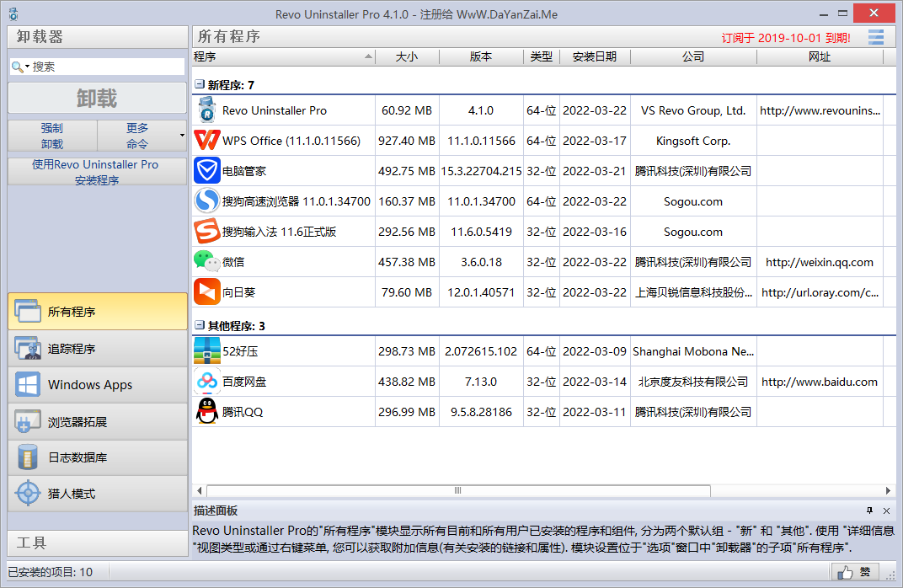The height and width of the screenshot is (588, 903).
Task: Select the 腾讯QQ penguin icon
Action: (206, 412)
